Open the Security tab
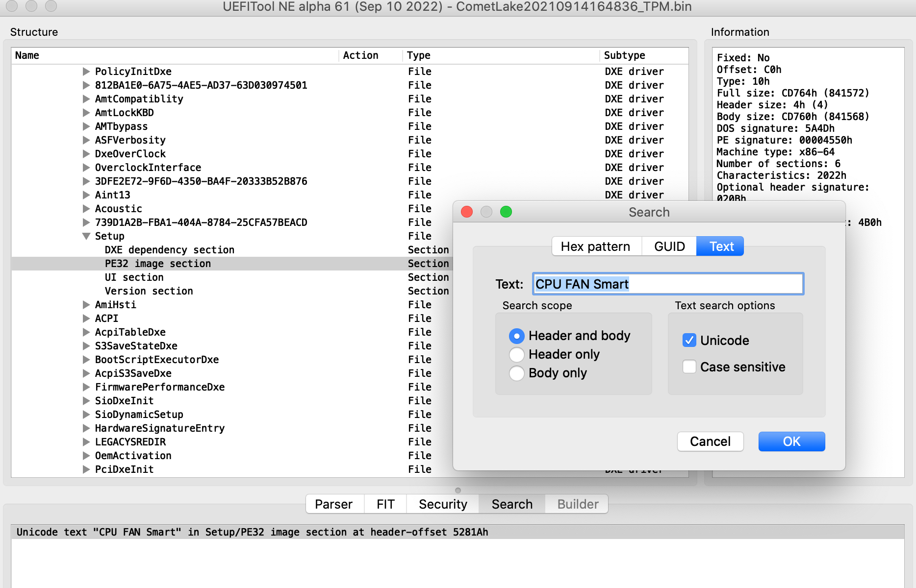The width and height of the screenshot is (916, 588). (443, 504)
